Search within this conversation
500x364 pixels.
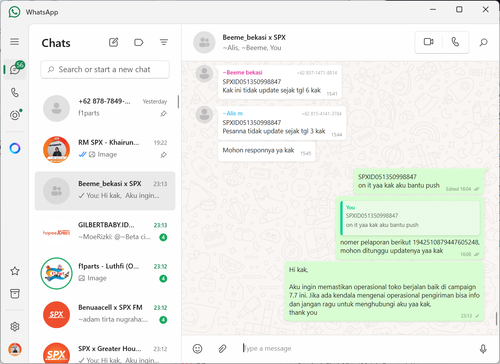click(483, 42)
